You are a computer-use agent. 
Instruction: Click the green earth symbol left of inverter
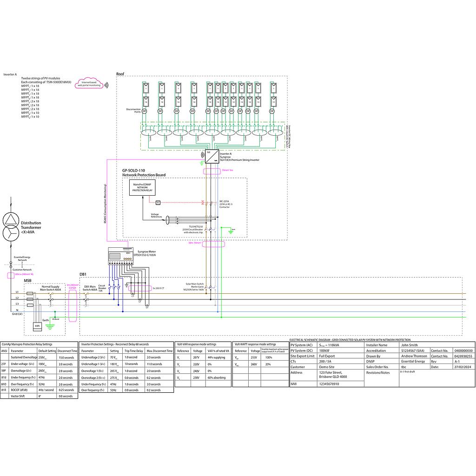202,164
